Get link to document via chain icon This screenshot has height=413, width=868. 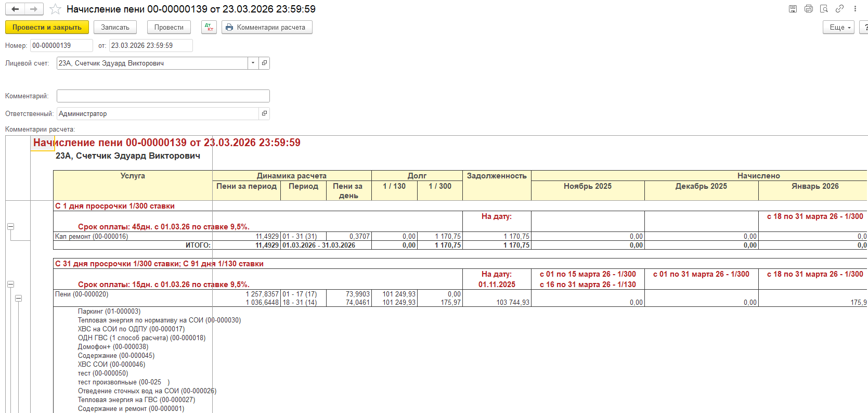pos(839,9)
